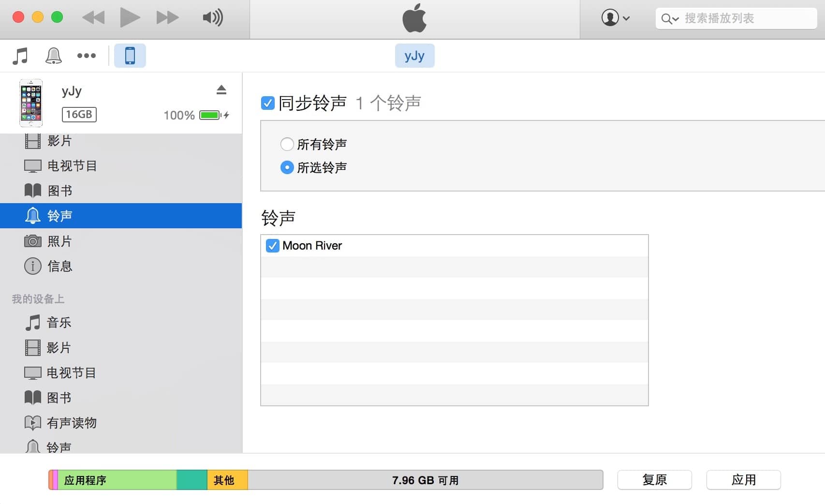Select the iPhone device button
The width and height of the screenshot is (825, 504).
pos(130,56)
